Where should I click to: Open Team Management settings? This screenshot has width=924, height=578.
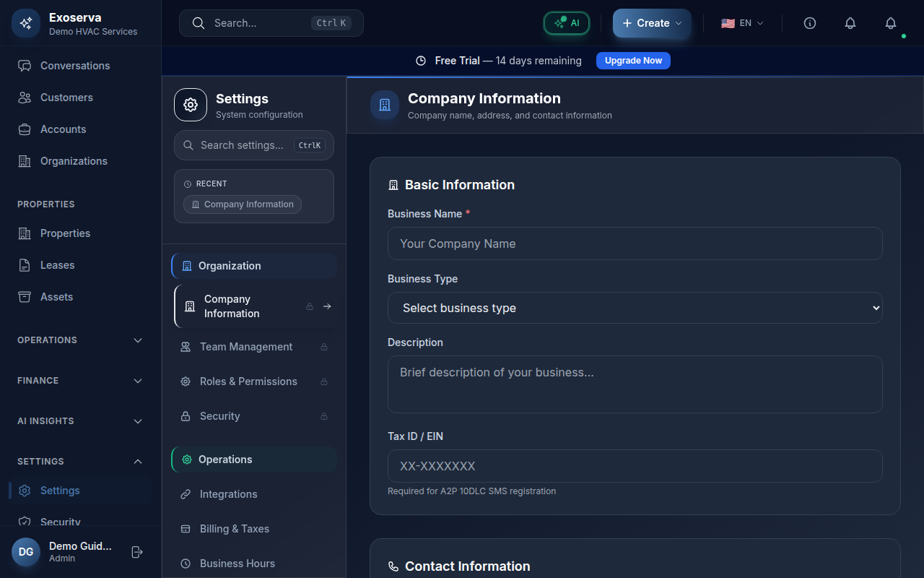pos(245,347)
